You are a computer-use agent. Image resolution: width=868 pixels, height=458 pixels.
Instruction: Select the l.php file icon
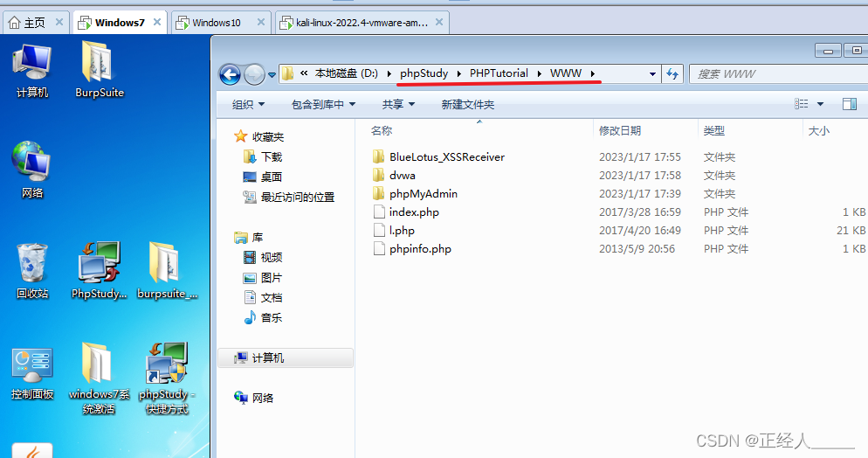[379, 231]
